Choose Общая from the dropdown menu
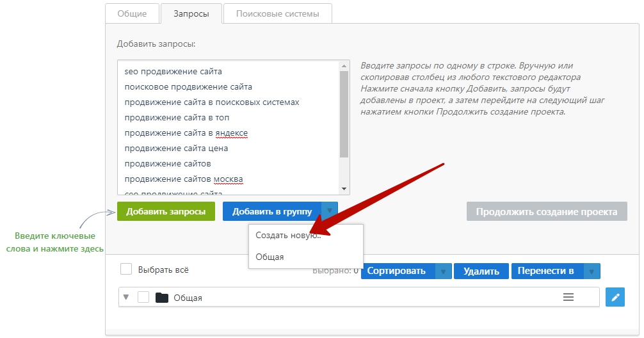The width and height of the screenshot is (644, 338). pos(270,257)
